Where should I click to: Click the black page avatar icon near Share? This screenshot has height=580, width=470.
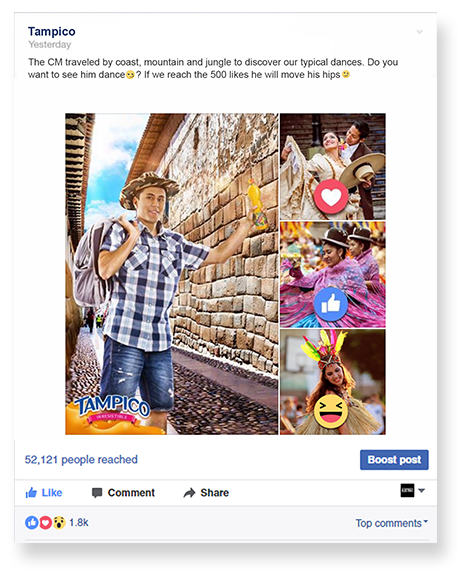pos(408,490)
